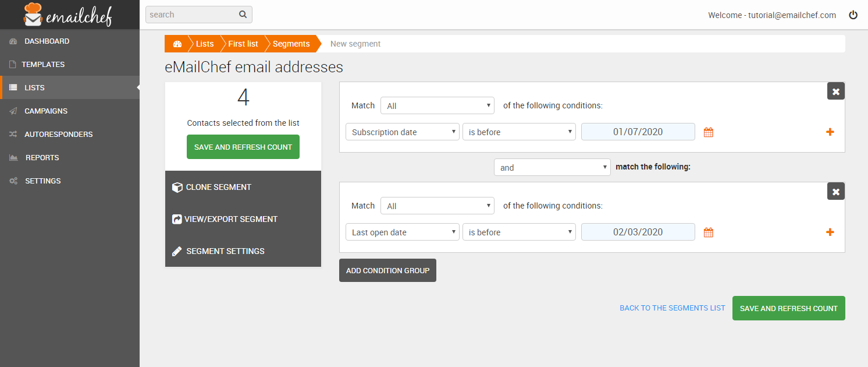The height and width of the screenshot is (367, 868).
Task: Add condition with first orange plus
Action: pyautogui.click(x=830, y=132)
